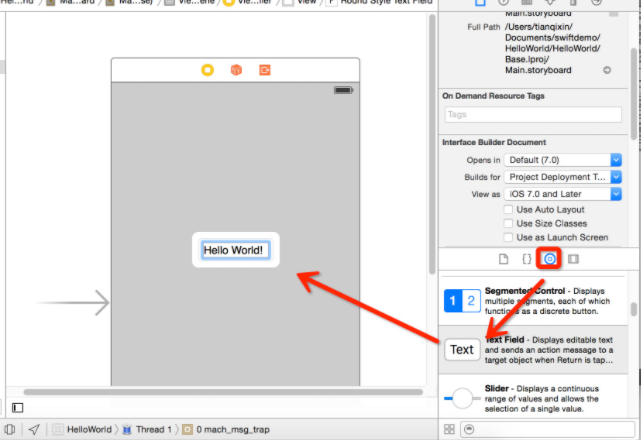The width and height of the screenshot is (641, 440).
Task: Open the Opens in dropdown
Action: click(x=563, y=160)
